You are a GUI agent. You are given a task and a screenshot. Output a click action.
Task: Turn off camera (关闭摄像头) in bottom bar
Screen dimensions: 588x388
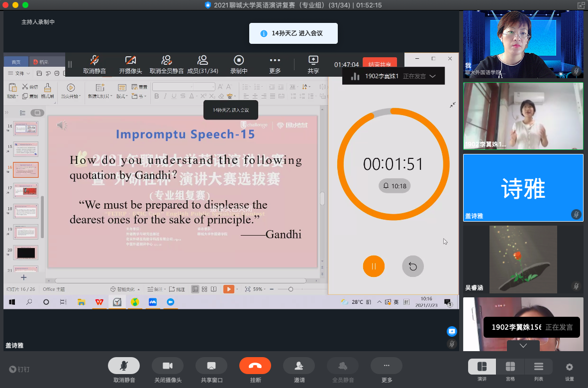[x=167, y=366]
